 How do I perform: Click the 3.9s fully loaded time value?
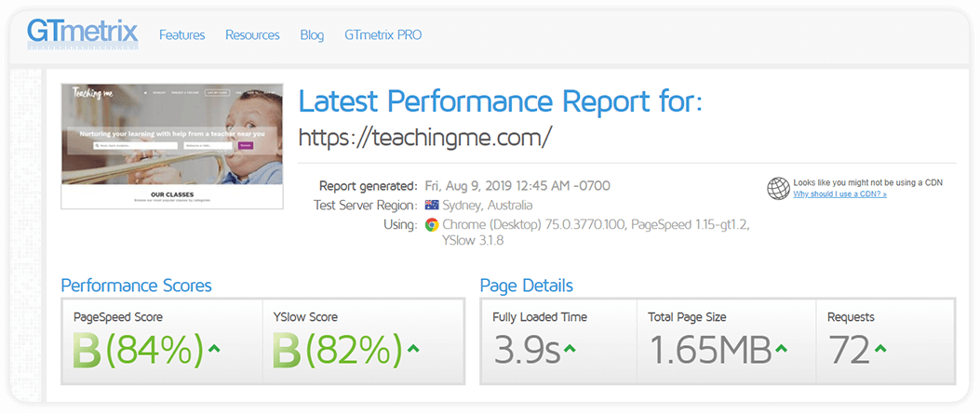[527, 350]
